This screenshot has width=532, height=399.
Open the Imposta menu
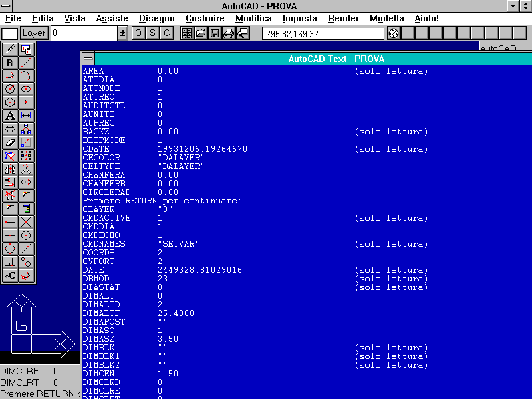click(300, 19)
